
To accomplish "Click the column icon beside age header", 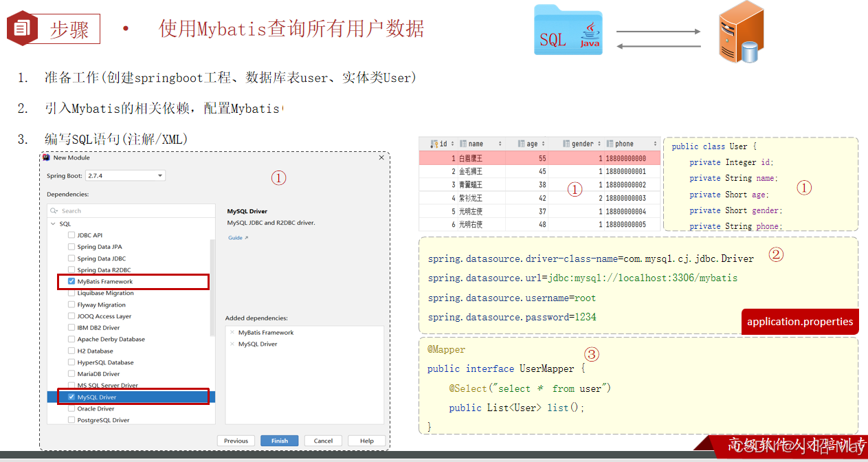I will pyautogui.click(x=522, y=144).
